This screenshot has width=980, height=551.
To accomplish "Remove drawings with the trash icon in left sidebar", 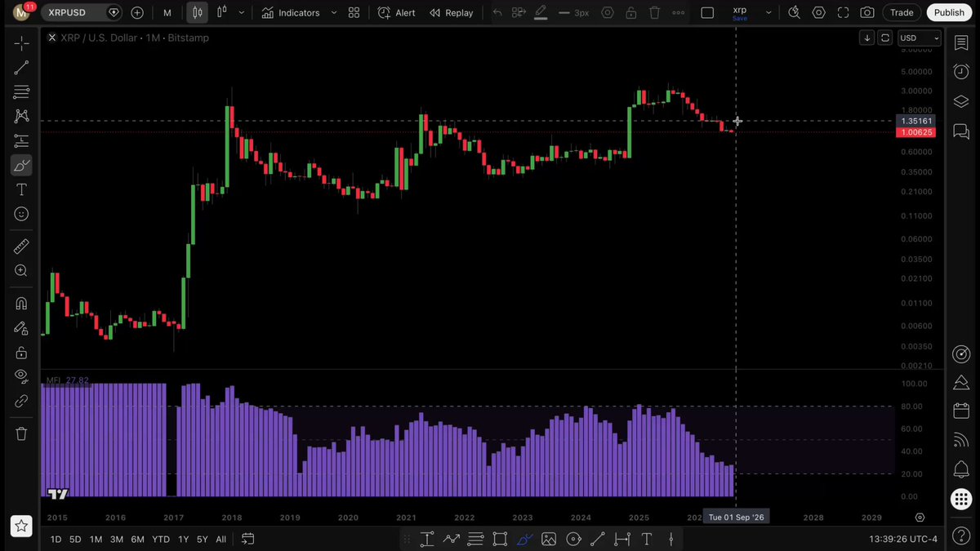I will point(21,433).
